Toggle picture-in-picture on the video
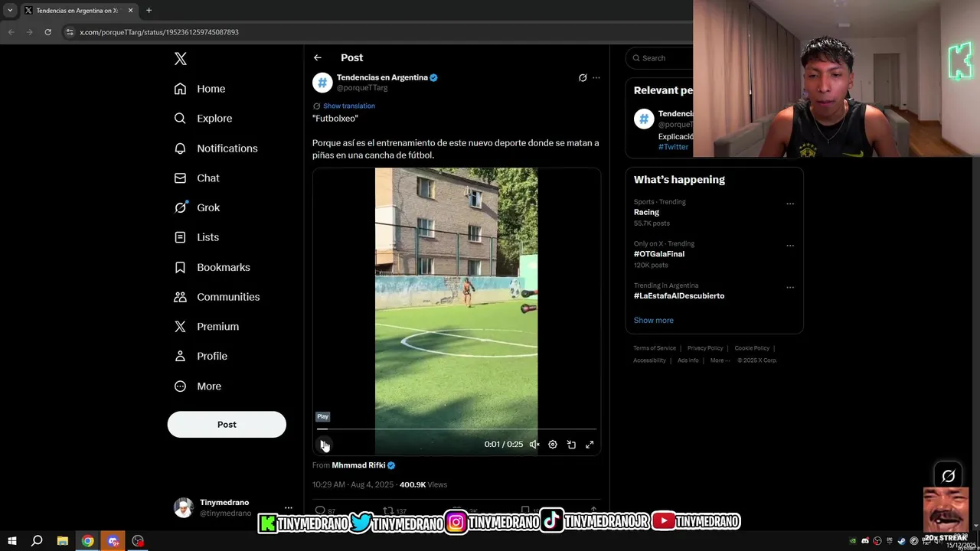The height and width of the screenshot is (551, 980). pos(571,445)
